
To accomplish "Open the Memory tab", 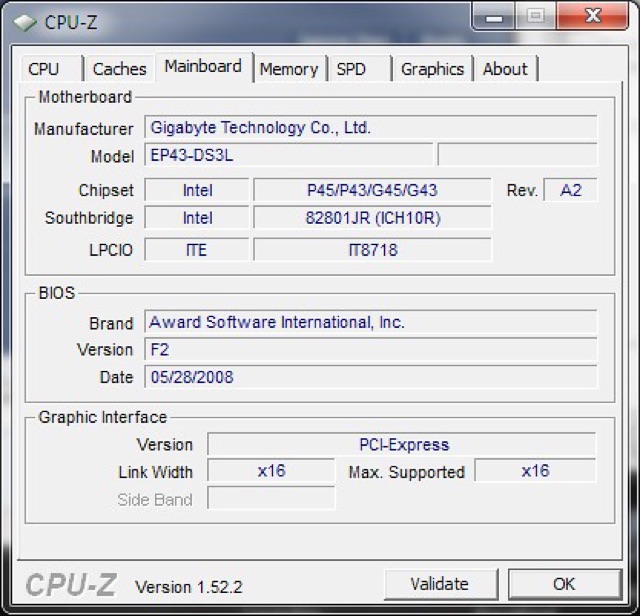I will pos(289,69).
